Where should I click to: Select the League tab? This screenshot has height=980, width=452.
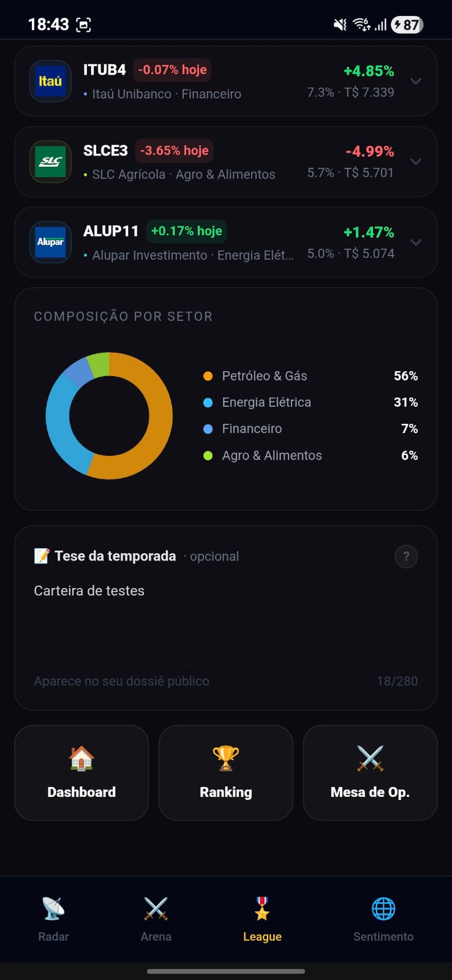pos(262,918)
